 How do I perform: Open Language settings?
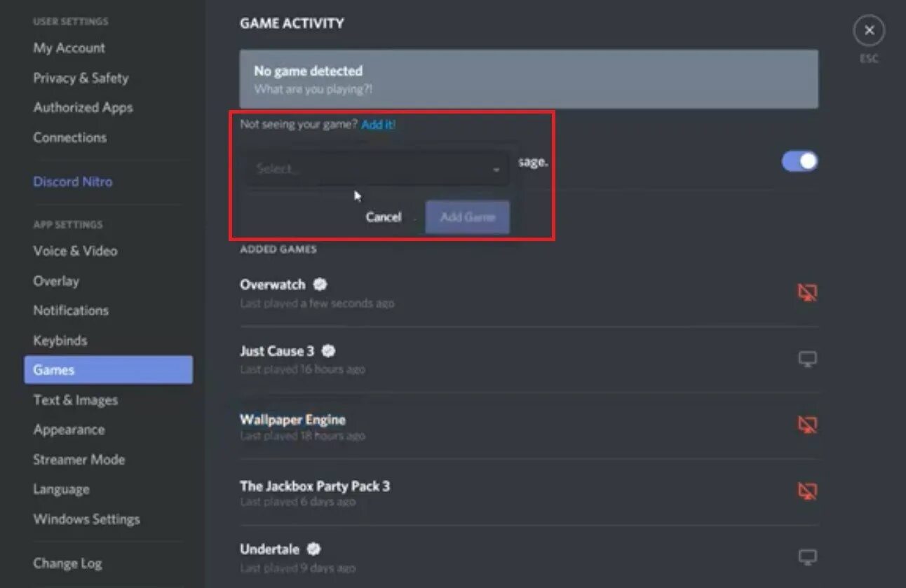[x=61, y=489]
